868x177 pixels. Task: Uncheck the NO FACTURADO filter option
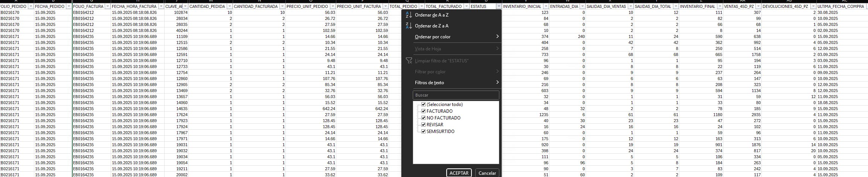pos(424,118)
